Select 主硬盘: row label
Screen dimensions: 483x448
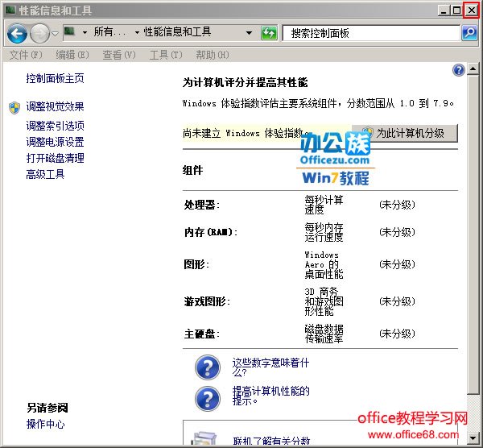click(x=202, y=334)
